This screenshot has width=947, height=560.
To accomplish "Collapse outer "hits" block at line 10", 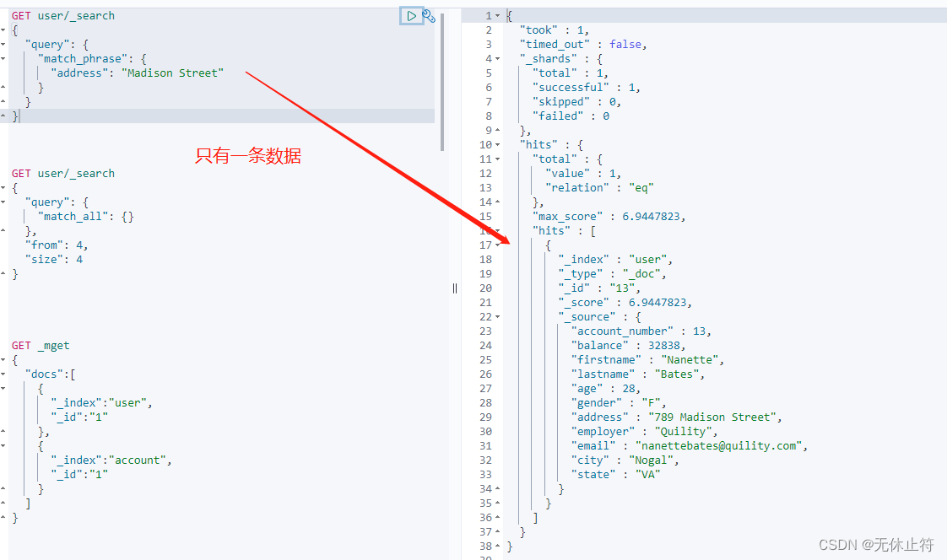I will coord(498,145).
